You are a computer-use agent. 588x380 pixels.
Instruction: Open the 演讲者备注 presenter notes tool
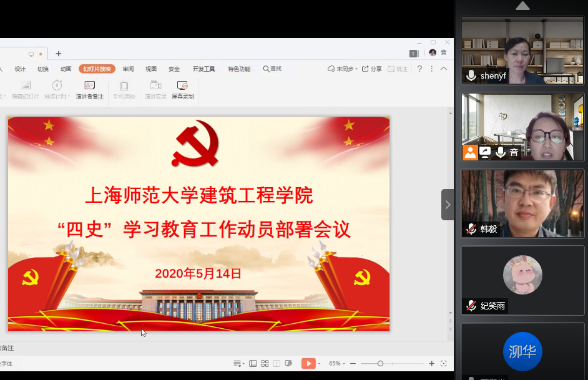click(90, 90)
